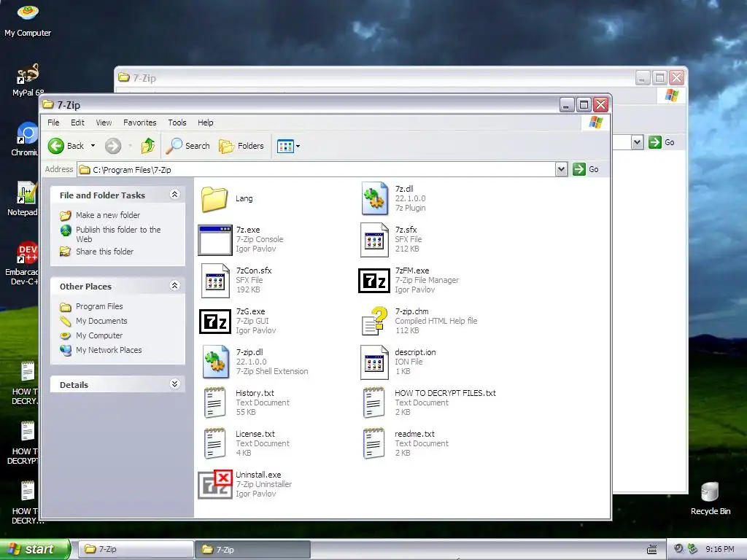Switch to first 7-Zip taskbar button
This screenshot has width=747, height=560.
click(x=135, y=549)
